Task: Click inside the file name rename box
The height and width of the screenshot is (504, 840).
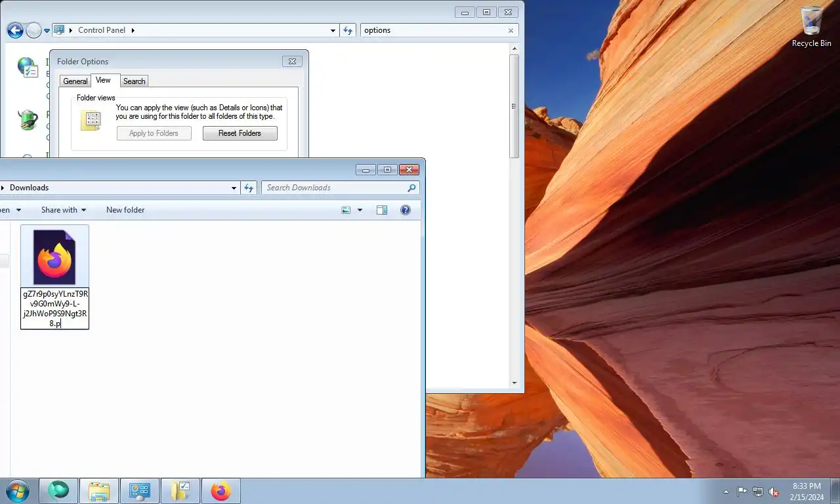Action: pos(55,308)
